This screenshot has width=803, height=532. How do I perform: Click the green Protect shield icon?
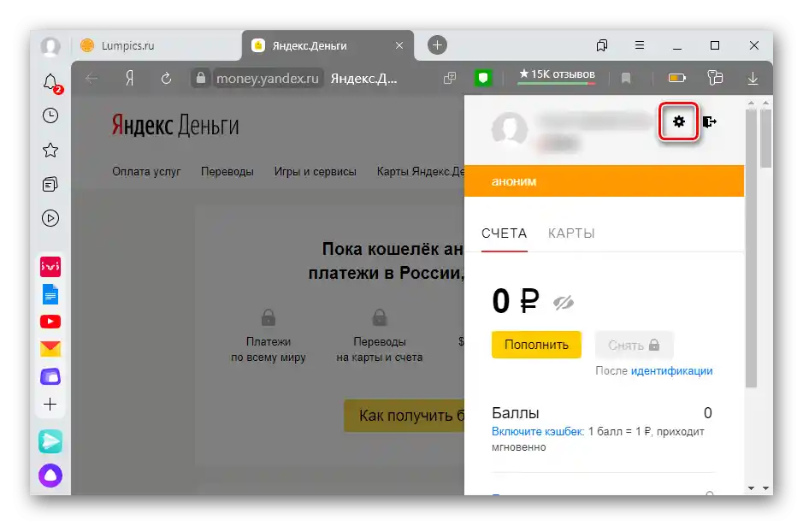[483, 78]
